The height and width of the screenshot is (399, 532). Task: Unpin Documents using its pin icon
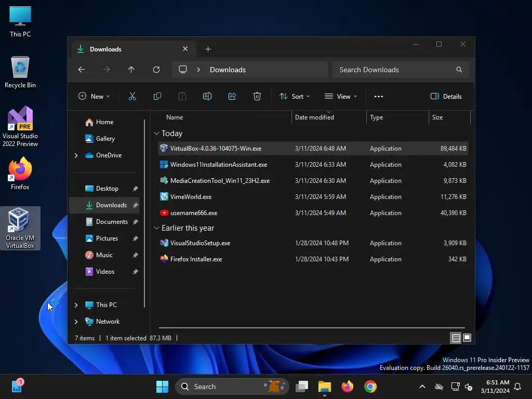(136, 222)
